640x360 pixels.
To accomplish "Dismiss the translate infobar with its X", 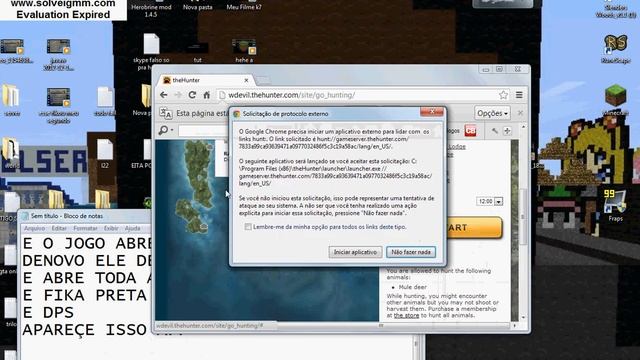I will tap(520, 113).
